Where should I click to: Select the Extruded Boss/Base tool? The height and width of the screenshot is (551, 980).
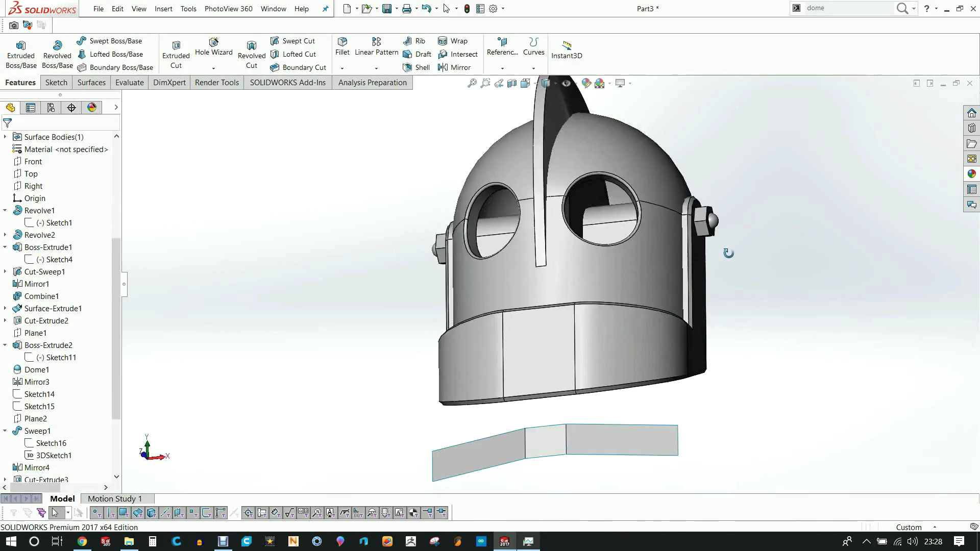20,53
